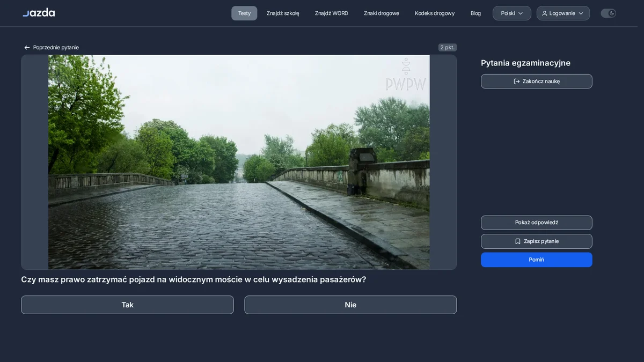The height and width of the screenshot is (362, 644).
Task: Open Znajdź szkołę menu item
Action: click(283, 13)
